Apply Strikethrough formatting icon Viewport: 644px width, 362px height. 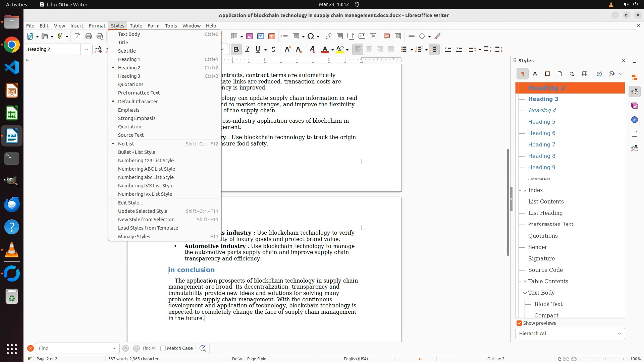[273, 50]
